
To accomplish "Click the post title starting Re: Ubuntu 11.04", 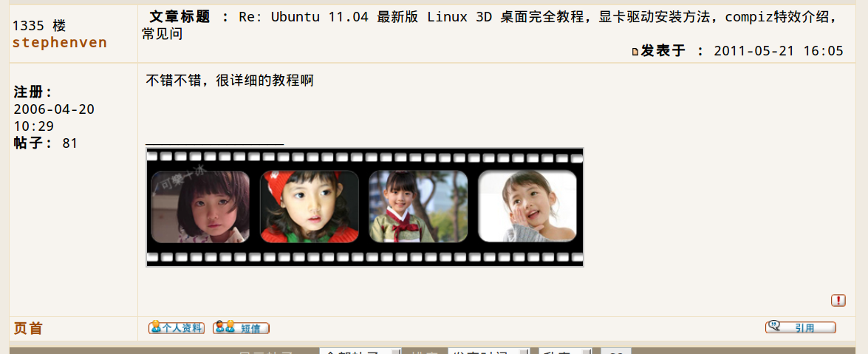I will [489, 25].
